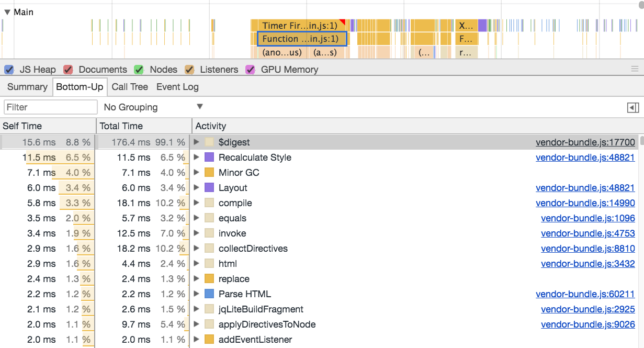This screenshot has width=644, height=348.
Task: Expand the compile row
Action: pyautogui.click(x=196, y=203)
